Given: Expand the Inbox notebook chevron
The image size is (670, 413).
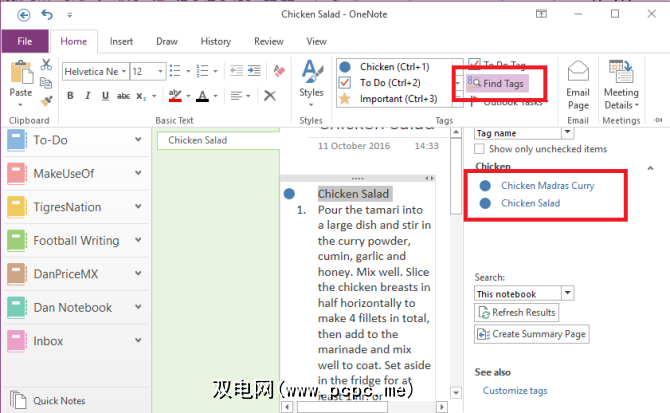Looking at the screenshot, I should click(x=138, y=340).
